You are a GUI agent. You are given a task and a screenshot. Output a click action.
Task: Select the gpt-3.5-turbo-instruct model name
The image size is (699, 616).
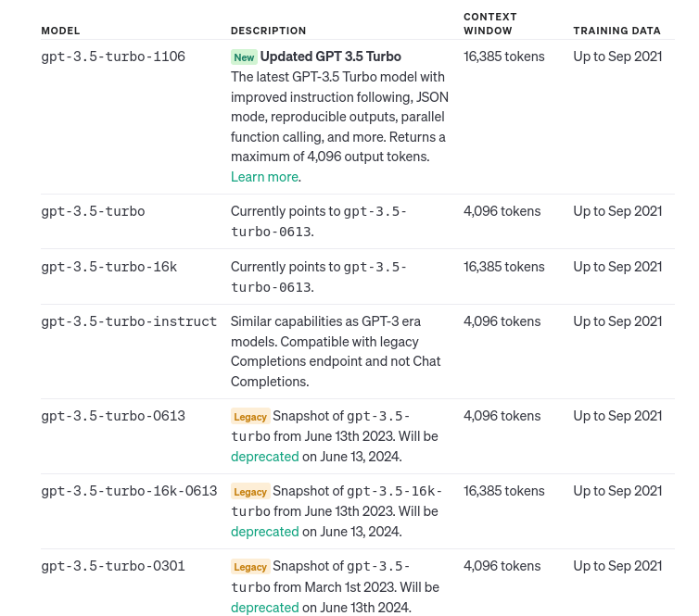coord(129,321)
